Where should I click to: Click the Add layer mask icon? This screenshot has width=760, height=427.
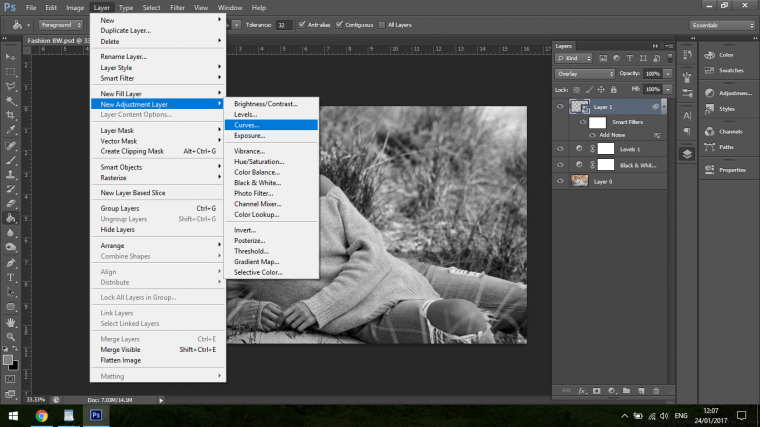point(597,391)
